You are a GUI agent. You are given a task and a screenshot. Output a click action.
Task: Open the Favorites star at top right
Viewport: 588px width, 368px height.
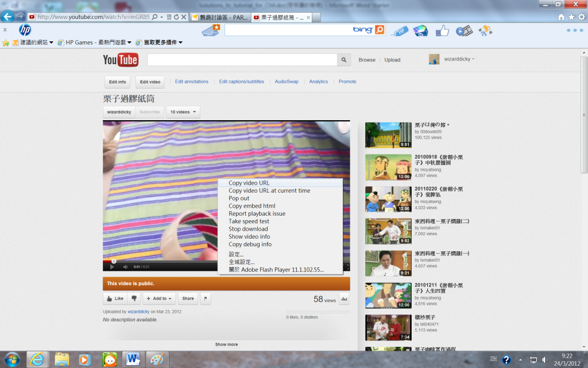point(571,17)
